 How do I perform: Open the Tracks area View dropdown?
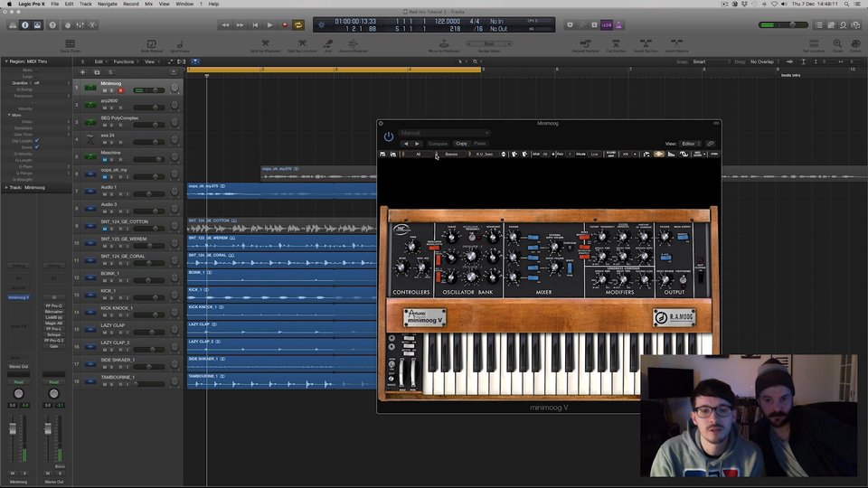[152, 62]
